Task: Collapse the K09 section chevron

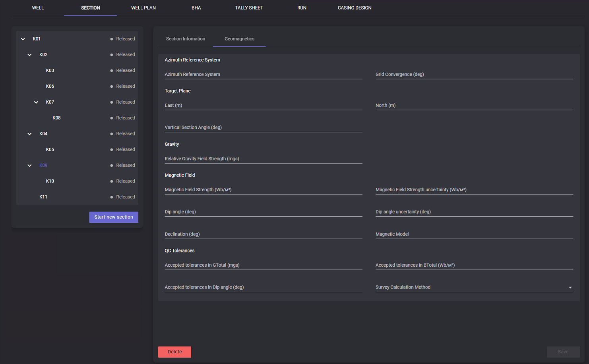Action: click(29, 166)
